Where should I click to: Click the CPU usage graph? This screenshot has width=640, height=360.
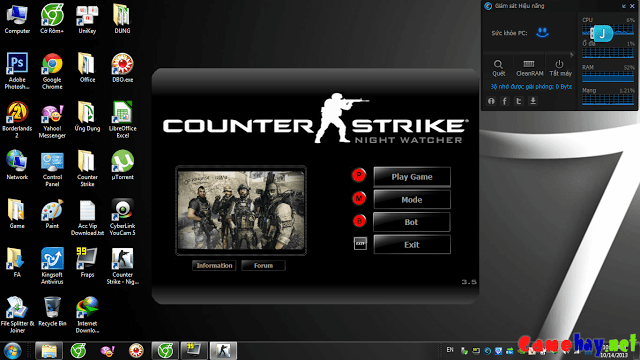tap(608, 30)
